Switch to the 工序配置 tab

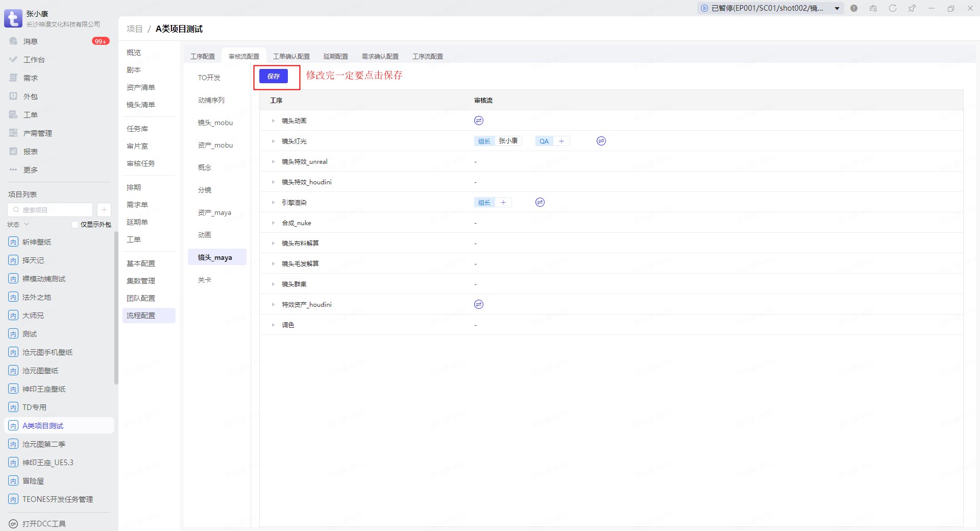203,56
